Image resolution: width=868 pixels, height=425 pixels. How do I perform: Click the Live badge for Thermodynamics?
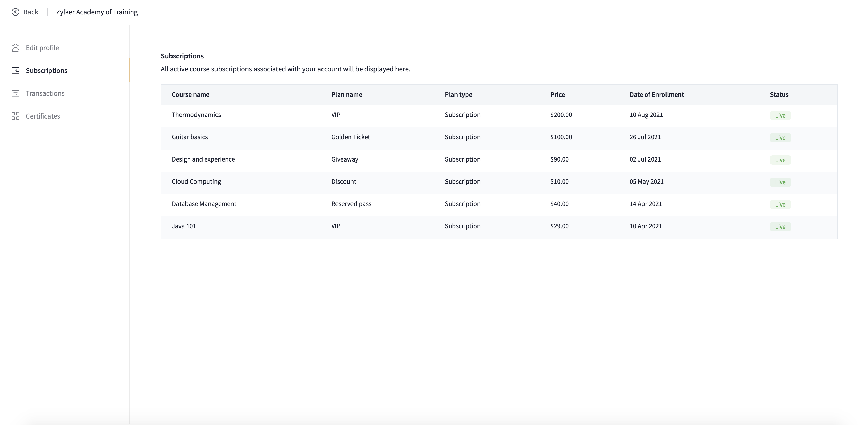(x=780, y=115)
